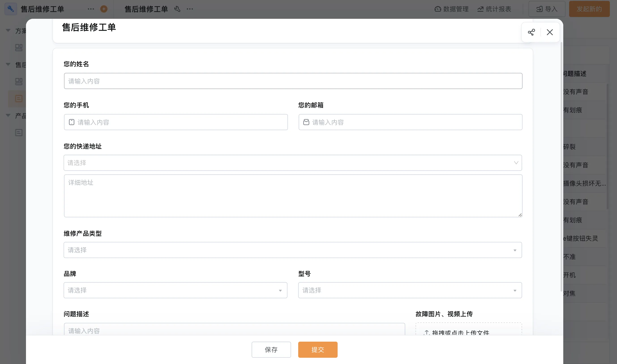This screenshot has width=617, height=364.
Task: Click the orange 提交 submit button
Action: pyautogui.click(x=318, y=349)
